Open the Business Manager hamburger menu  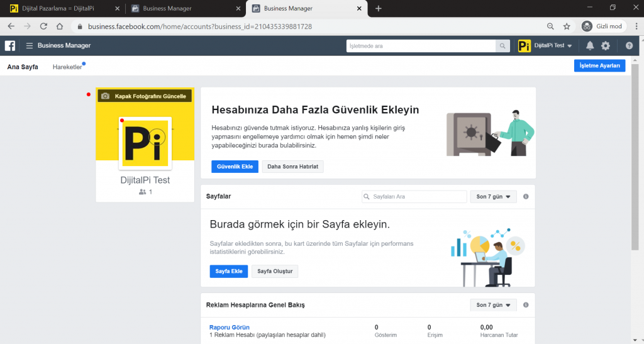(29, 45)
